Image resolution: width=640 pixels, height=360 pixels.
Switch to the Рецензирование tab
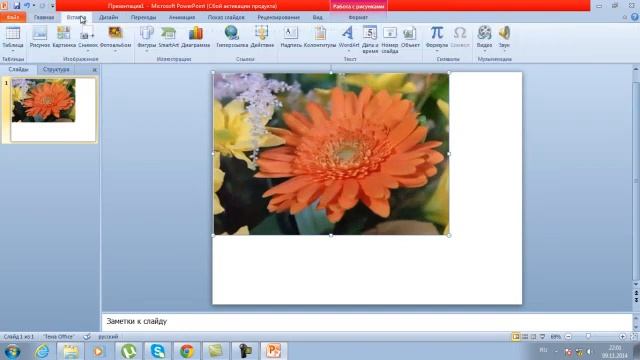[x=278, y=18]
